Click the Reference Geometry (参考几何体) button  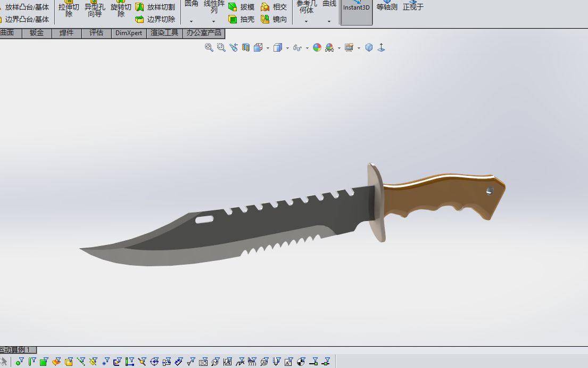coord(307,7)
